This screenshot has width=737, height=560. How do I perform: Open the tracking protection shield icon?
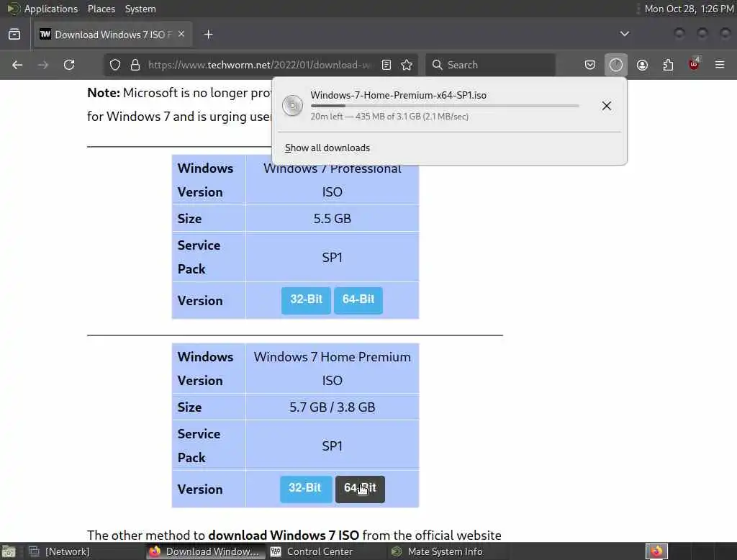click(x=114, y=65)
